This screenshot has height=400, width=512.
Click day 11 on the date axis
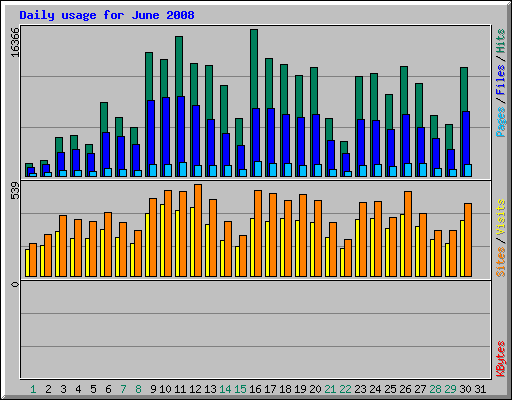tap(180, 389)
